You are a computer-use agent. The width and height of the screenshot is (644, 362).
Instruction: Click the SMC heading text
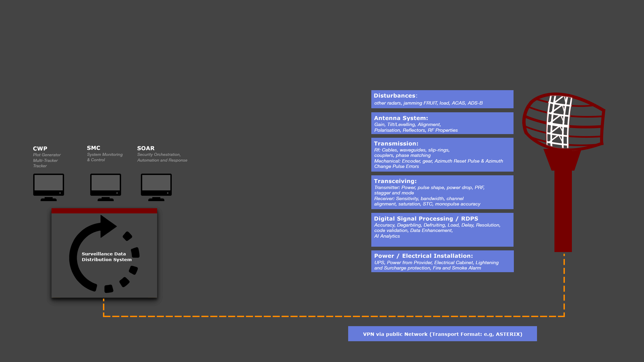point(94,148)
